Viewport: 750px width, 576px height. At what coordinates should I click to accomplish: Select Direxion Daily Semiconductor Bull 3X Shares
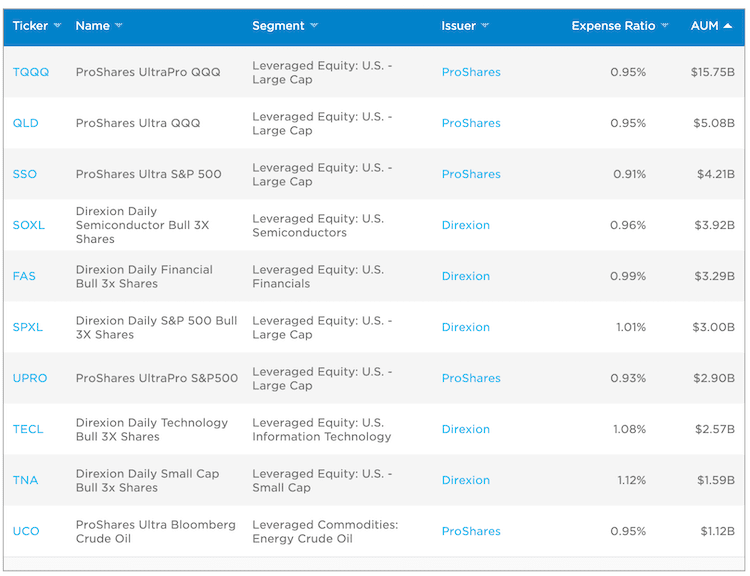pos(143,225)
